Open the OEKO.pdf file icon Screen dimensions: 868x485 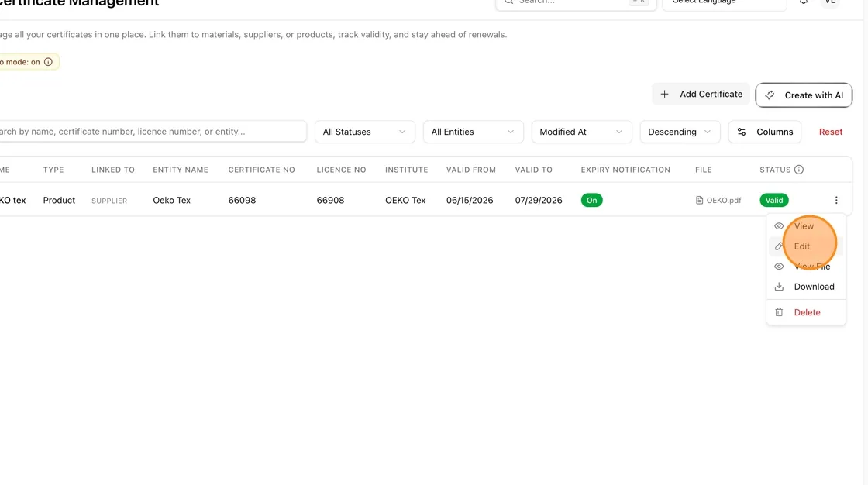coord(699,201)
